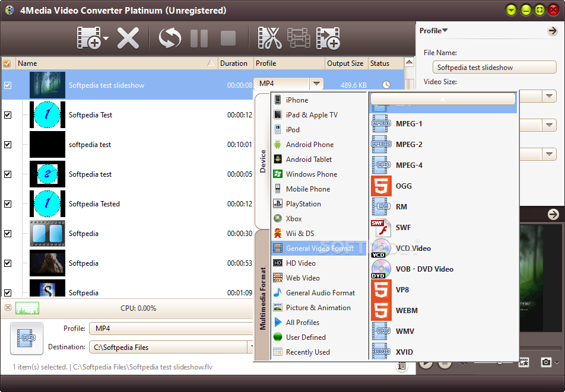Toggle checkbox for 00:10:01 softpedia test
565x392 pixels.
(8, 145)
